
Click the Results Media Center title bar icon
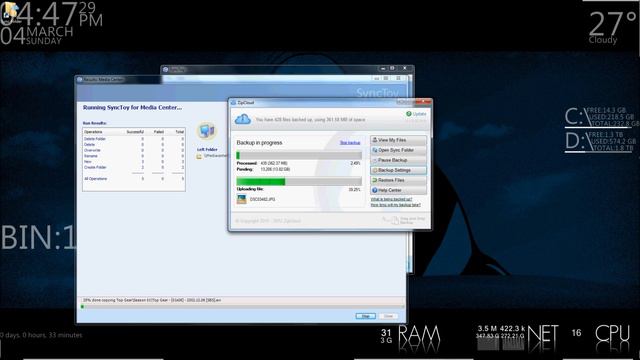click(x=80, y=80)
